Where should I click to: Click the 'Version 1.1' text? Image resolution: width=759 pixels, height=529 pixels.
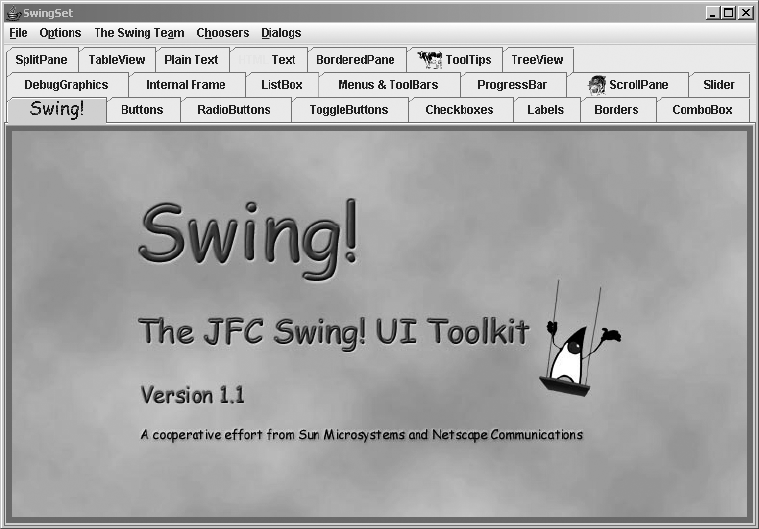pos(193,395)
